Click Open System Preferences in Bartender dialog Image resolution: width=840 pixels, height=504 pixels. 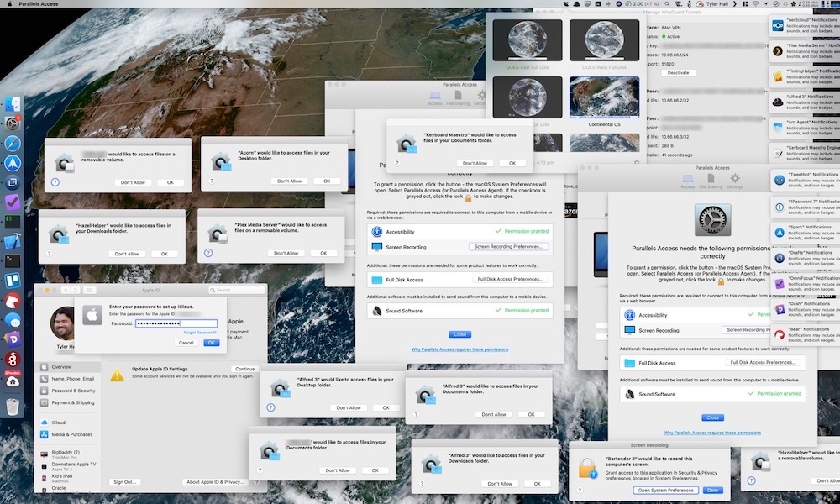point(666,490)
